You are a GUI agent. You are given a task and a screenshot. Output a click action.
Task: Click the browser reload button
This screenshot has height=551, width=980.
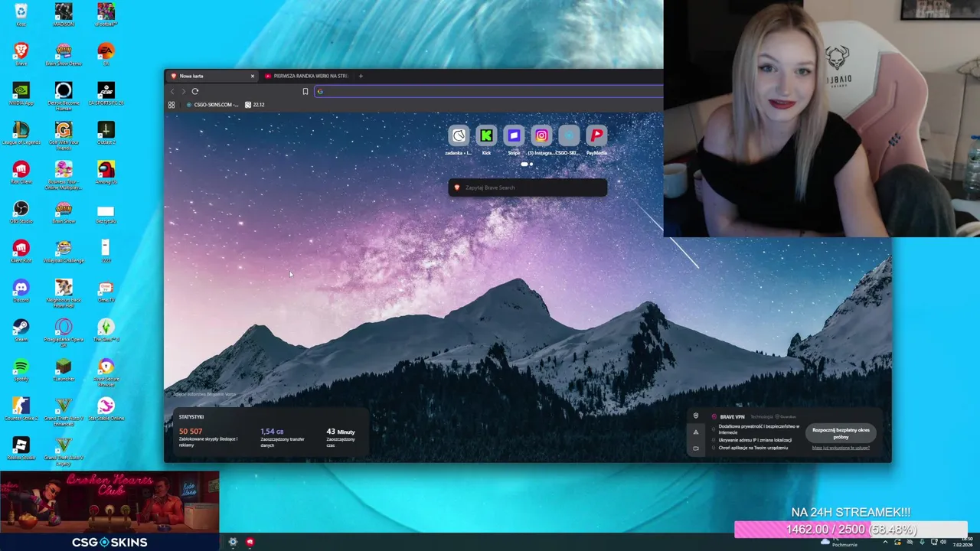click(195, 91)
